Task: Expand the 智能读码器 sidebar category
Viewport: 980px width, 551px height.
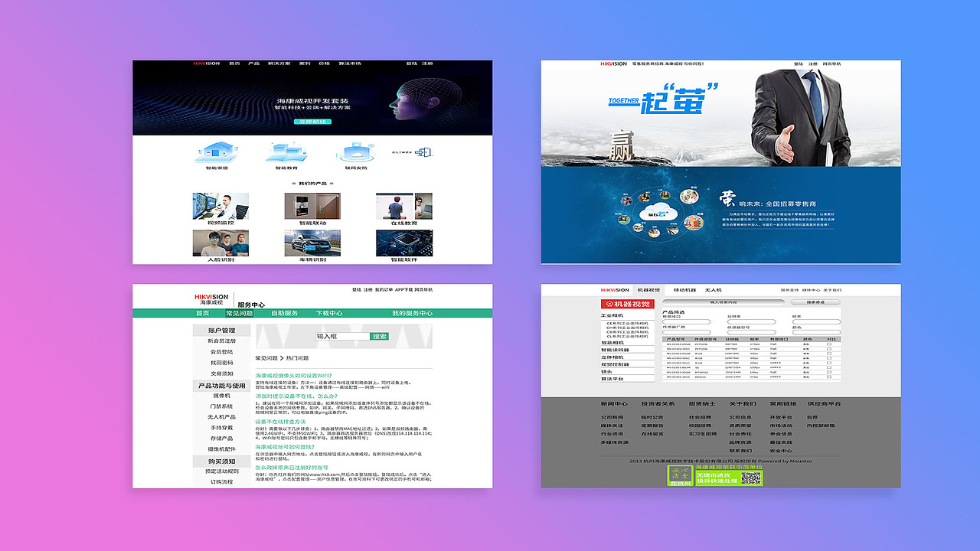Action: [615, 350]
